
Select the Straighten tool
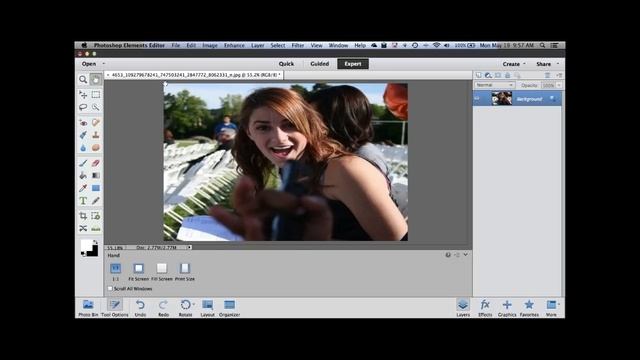pyautogui.click(x=96, y=229)
